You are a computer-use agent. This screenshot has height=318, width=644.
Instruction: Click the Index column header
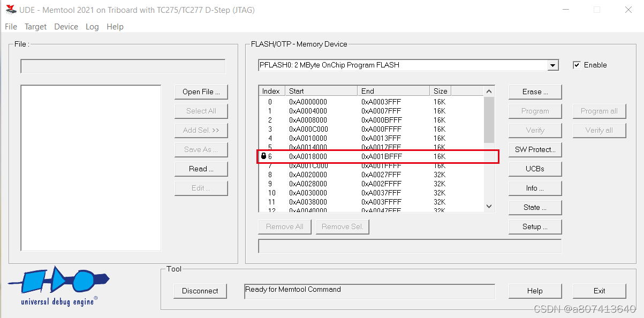(x=272, y=91)
